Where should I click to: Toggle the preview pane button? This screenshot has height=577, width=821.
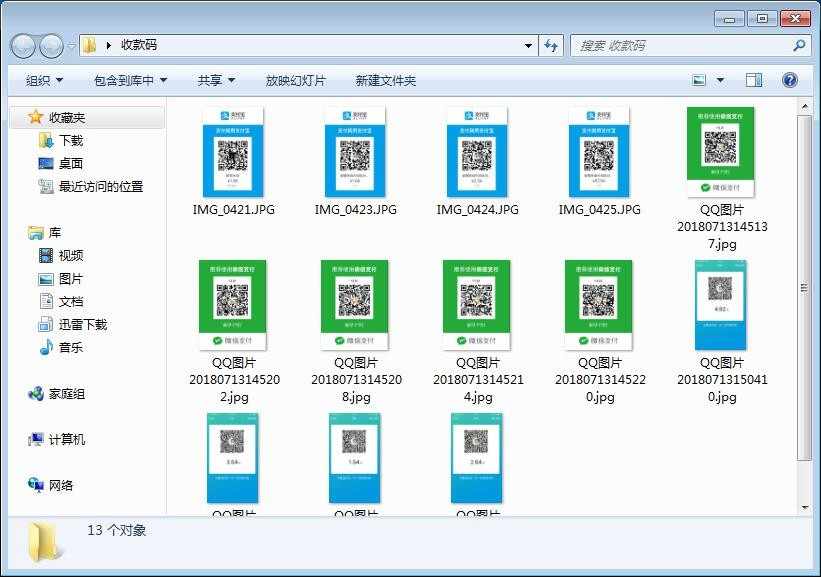(x=753, y=80)
